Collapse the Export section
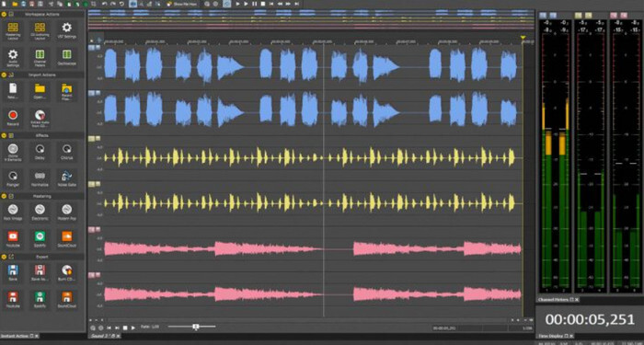This screenshot has height=345, width=644. pyautogui.click(x=4, y=257)
